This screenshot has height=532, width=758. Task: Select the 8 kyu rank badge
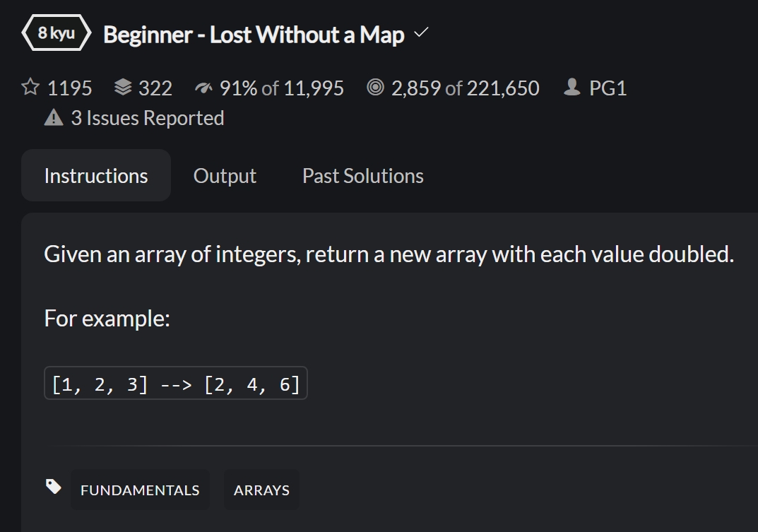[57, 33]
